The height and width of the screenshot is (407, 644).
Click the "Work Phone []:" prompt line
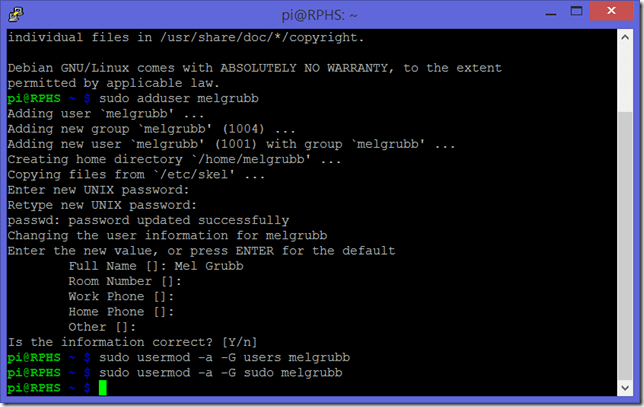pos(121,296)
